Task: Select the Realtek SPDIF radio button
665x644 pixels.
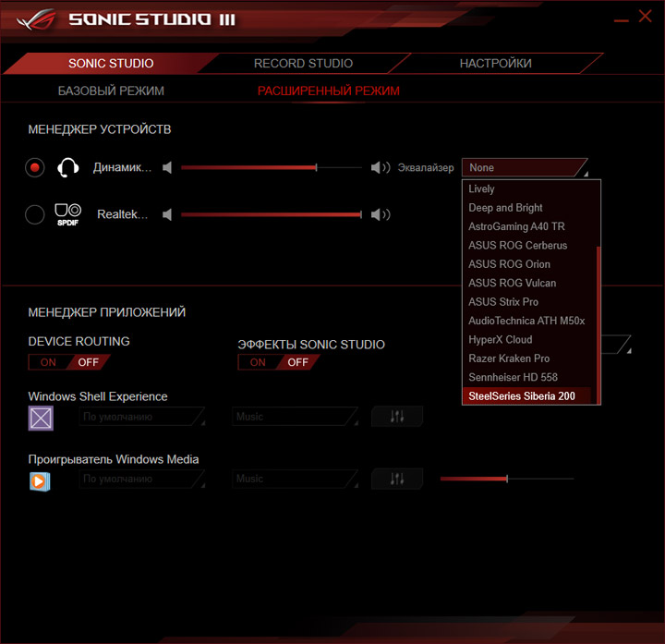Action: pos(35,214)
